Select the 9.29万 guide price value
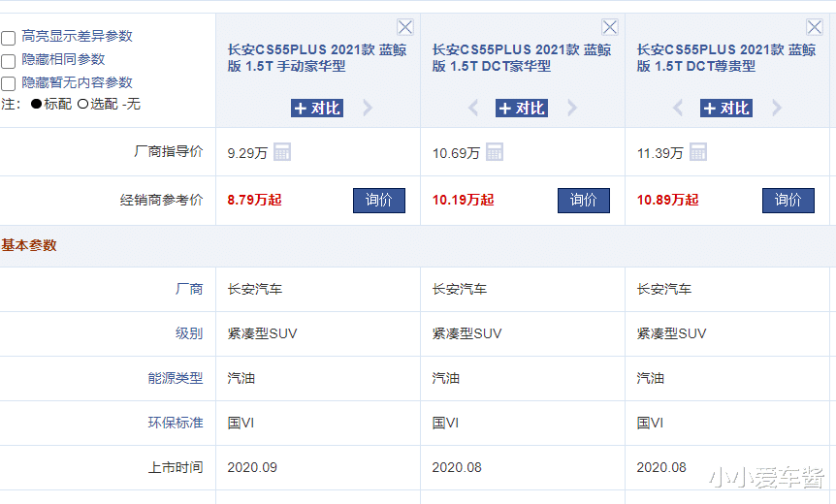The height and width of the screenshot is (504, 836). click(x=247, y=153)
